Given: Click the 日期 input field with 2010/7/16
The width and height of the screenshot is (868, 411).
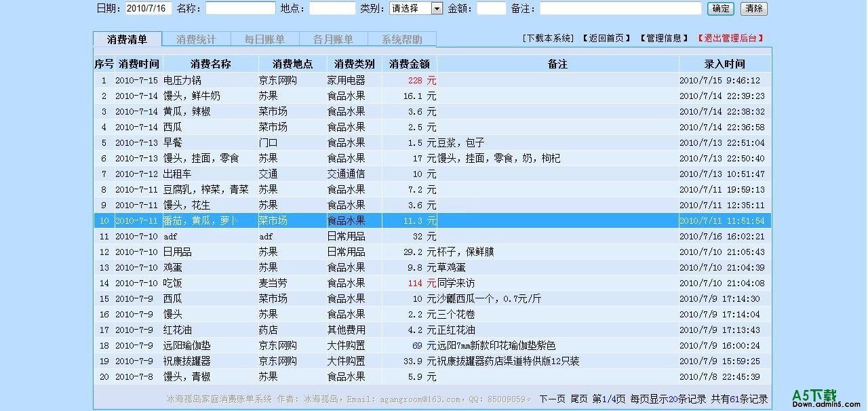Looking at the screenshot, I should pos(149,9).
